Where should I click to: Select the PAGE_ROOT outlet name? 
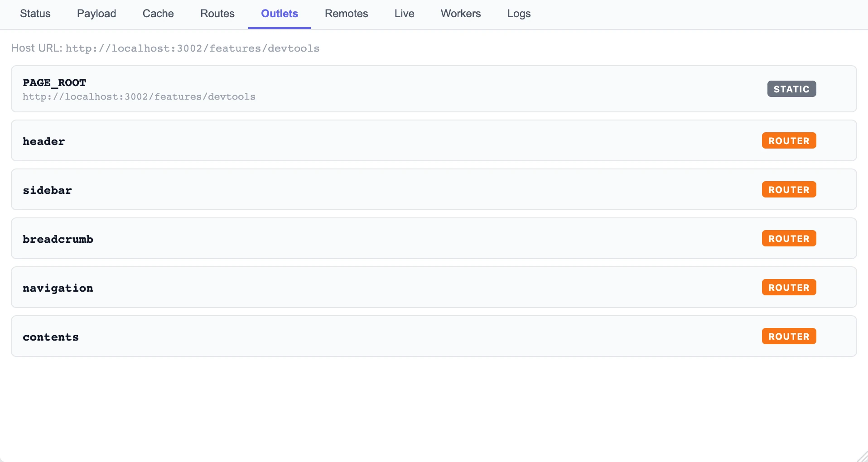point(54,82)
